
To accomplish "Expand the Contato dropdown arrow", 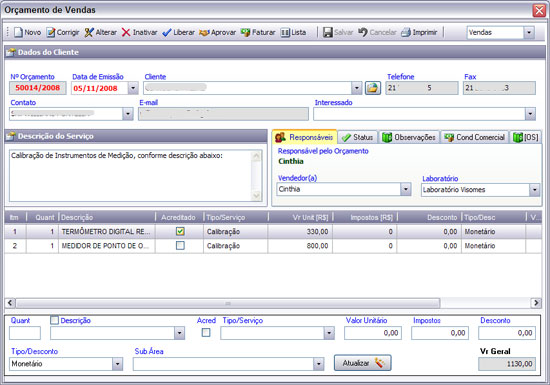I will pos(128,114).
